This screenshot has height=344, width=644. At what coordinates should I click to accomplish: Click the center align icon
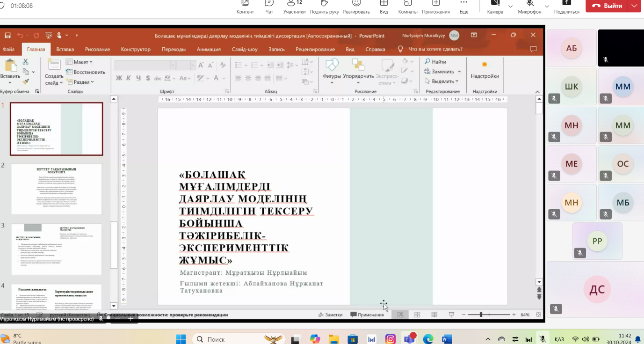[247, 78]
